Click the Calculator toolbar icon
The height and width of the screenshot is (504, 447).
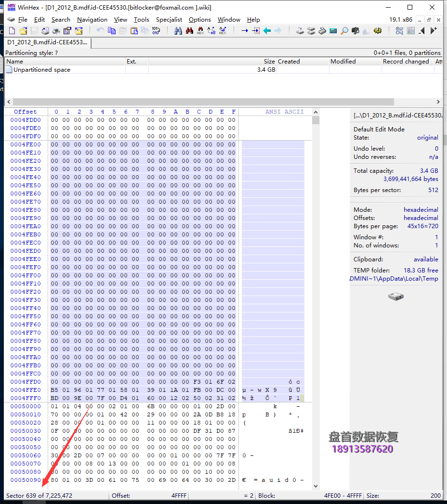(333, 31)
